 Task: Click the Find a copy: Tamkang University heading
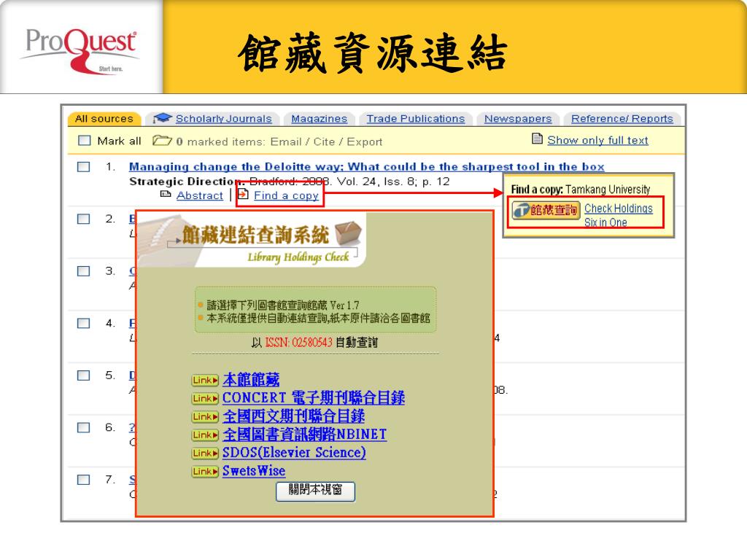coord(580,190)
